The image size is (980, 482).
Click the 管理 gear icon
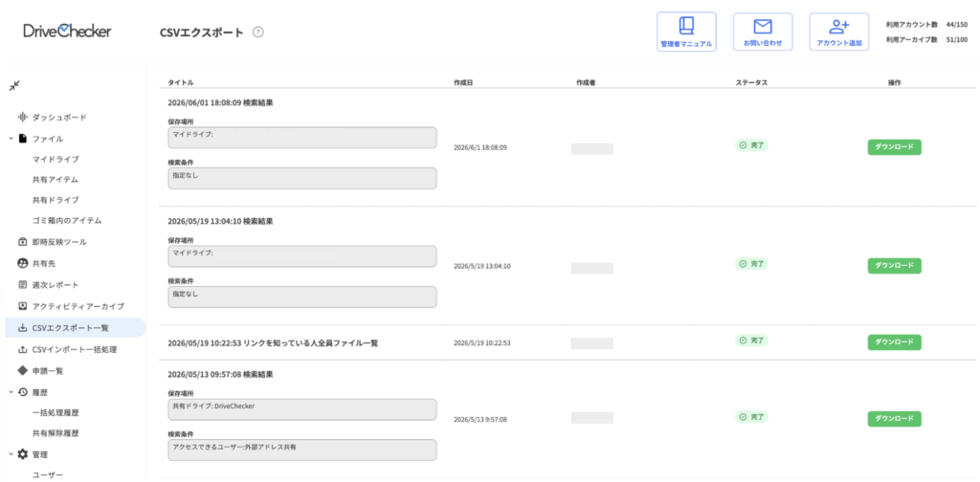click(23, 454)
